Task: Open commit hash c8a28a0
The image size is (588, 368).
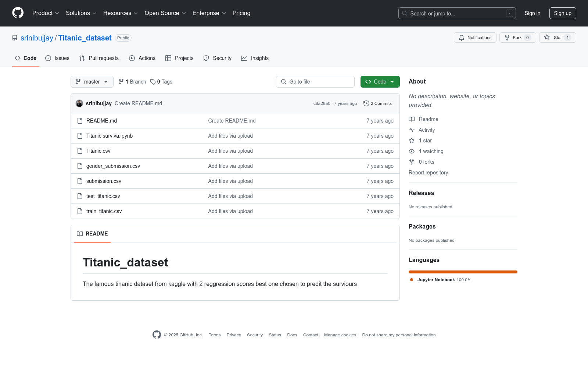Action: [322, 103]
